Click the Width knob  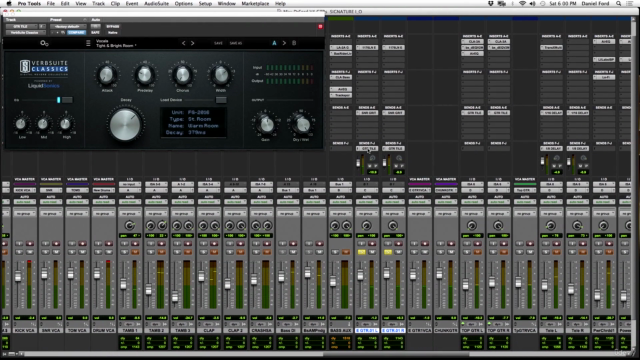(x=221, y=75)
